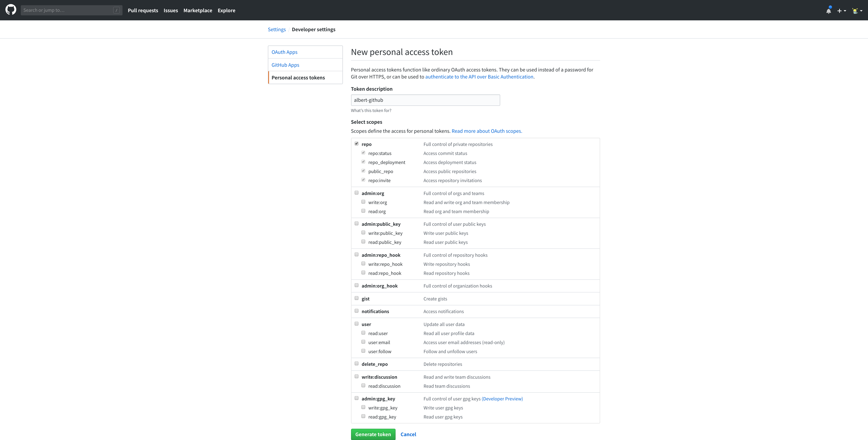Screen dimensions: 868x440
Task: Go to Marketplace in the header
Action: [x=198, y=10]
